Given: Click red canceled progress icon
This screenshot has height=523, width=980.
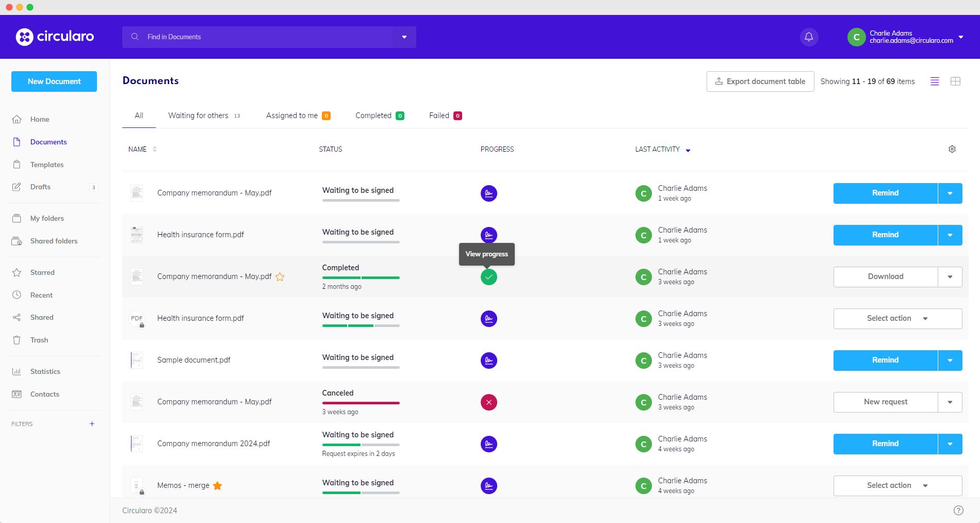Looking at the screenshot, I should pyautogui.click(x=488, y=402).
